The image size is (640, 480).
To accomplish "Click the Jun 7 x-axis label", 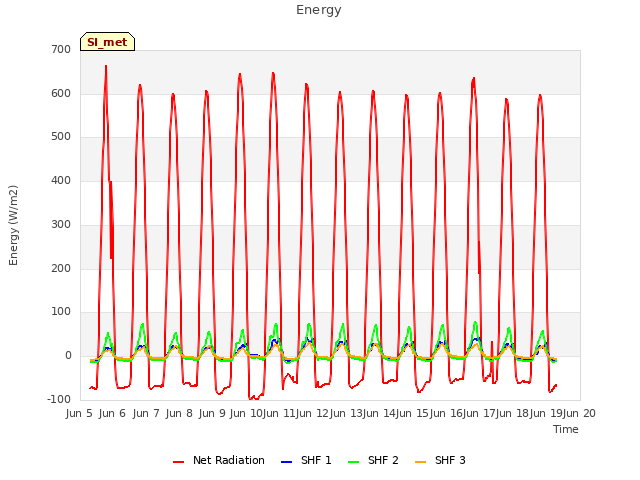I will (146, 413).
